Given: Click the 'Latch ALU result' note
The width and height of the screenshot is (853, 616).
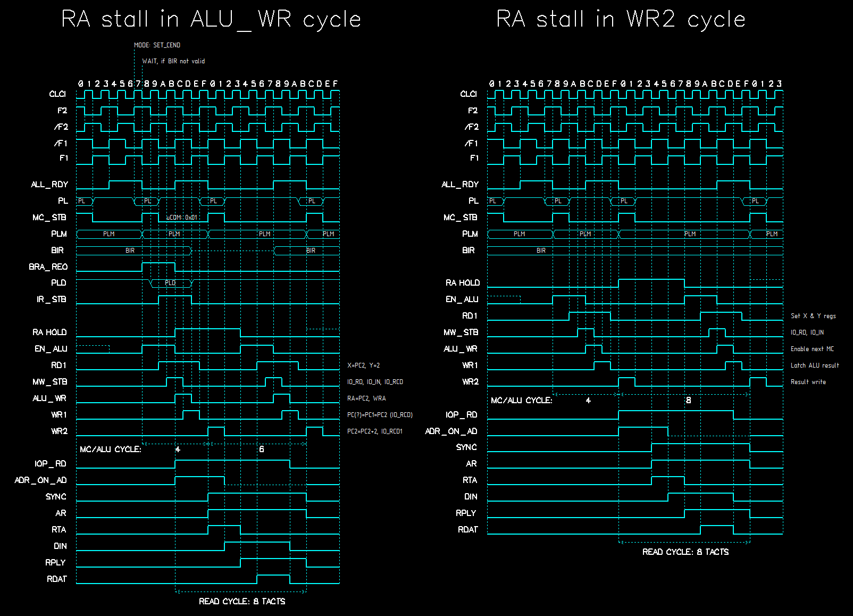Looking at the screenshot, I should coord(815,365).
